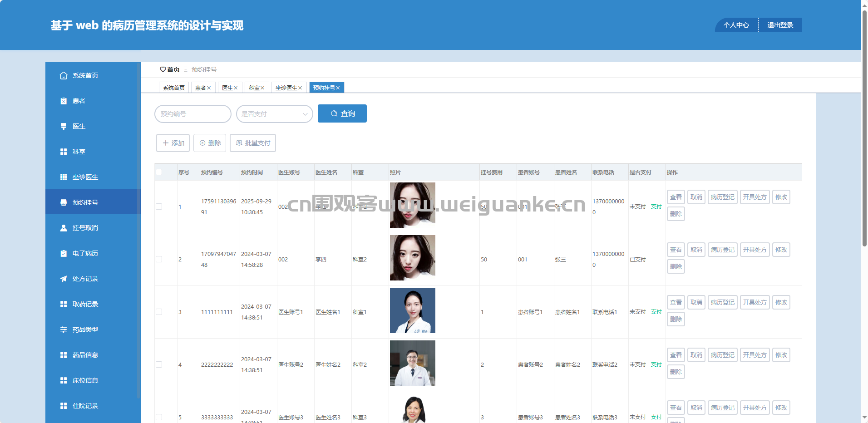Viewport: 868px width, 423px height.
Task: Click the 科室 grid icon in sidebar
Action: (x=64, y=152)
